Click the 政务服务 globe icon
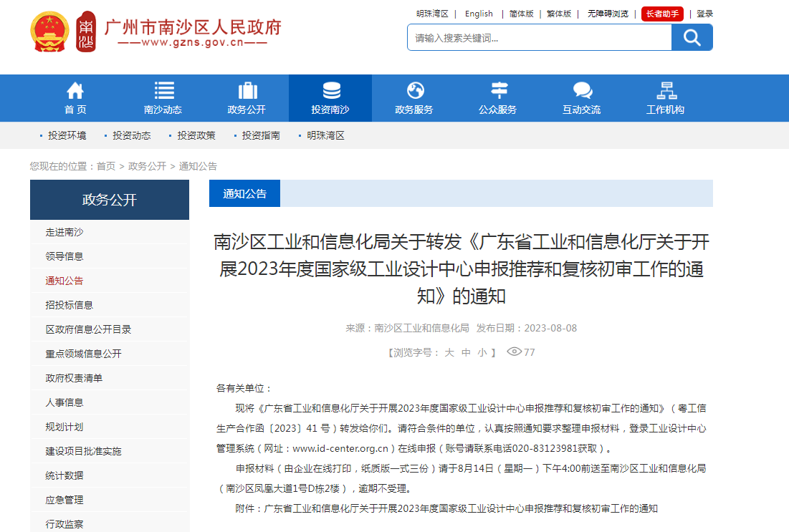The width and height of the screenshot is (789, 532). (x=415, y=90)
